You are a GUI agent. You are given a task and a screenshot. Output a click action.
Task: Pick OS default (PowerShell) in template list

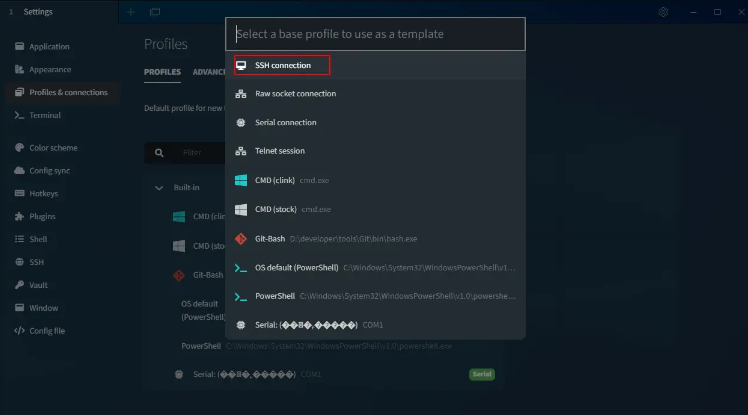375,268
